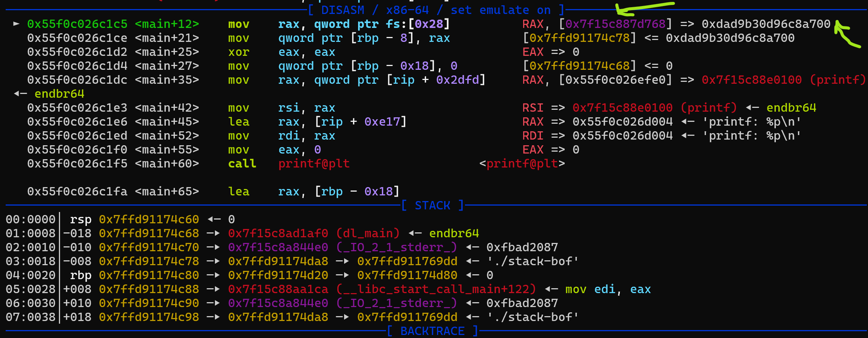Click the green arrow drawn beside the canary value
868x338 pixels.
(845, 35)
